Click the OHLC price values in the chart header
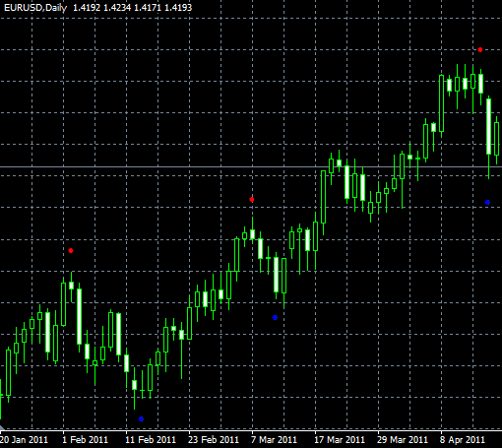The height and width of the screenshot is (448, 502). (x=132, y=8)
